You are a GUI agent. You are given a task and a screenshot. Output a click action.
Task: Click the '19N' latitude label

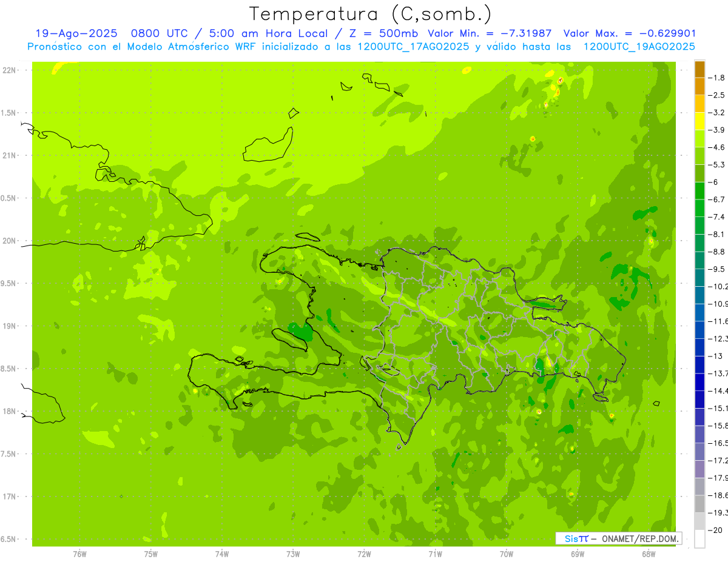9,326
